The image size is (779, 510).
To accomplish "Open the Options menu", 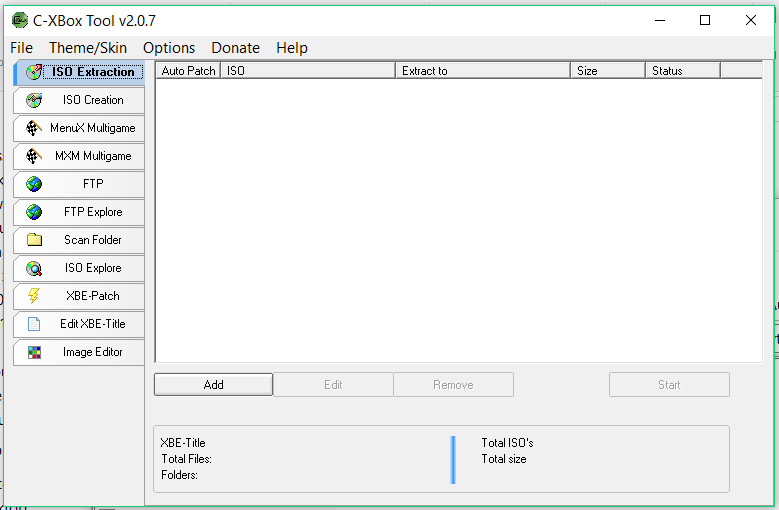I will 169,48.
